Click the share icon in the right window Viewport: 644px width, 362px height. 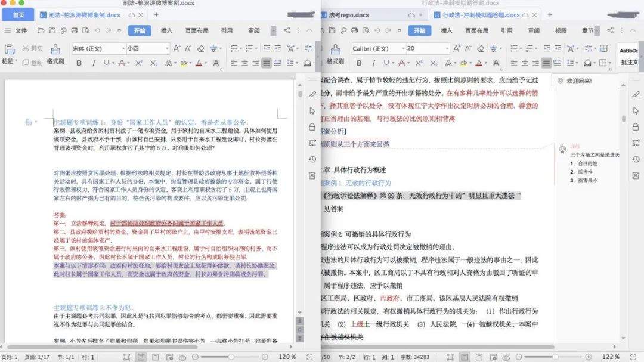611,30
